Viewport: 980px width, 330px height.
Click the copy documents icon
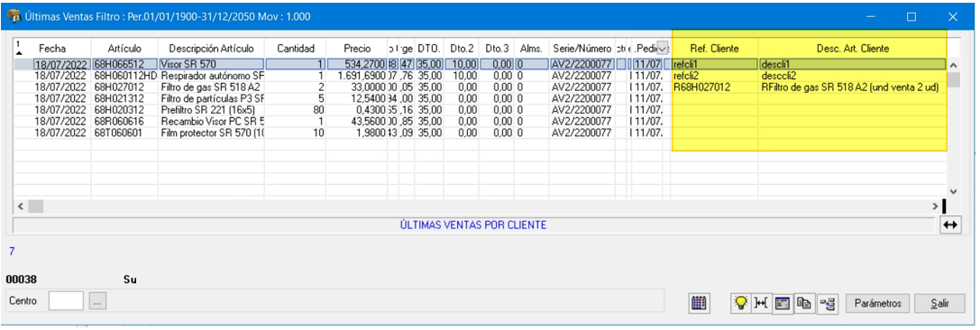pyautogui.click(x=804, y=303)
